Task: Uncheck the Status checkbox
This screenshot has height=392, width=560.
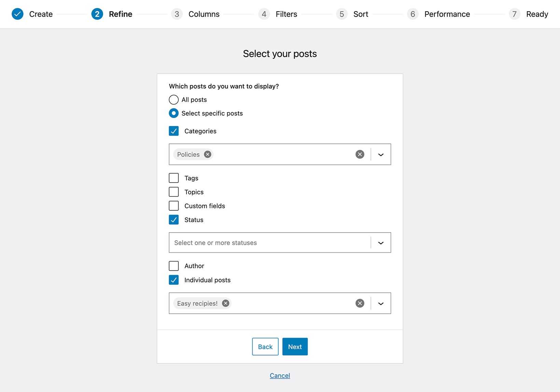Action: 174,220
